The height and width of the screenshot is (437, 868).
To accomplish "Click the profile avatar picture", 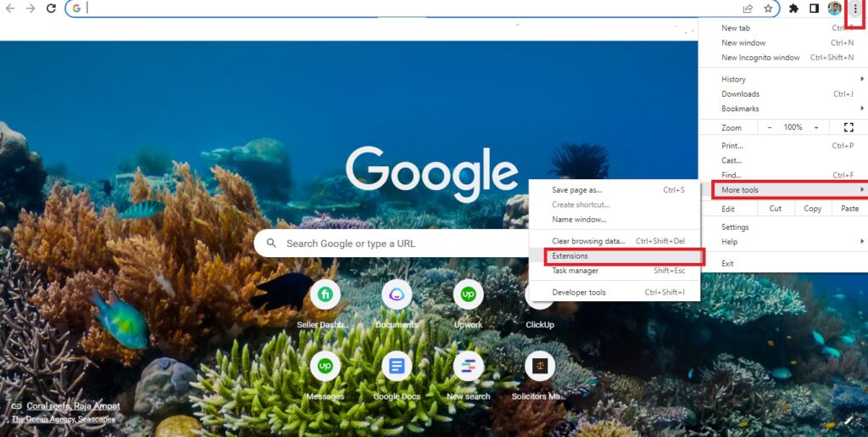I will [834, 8].
